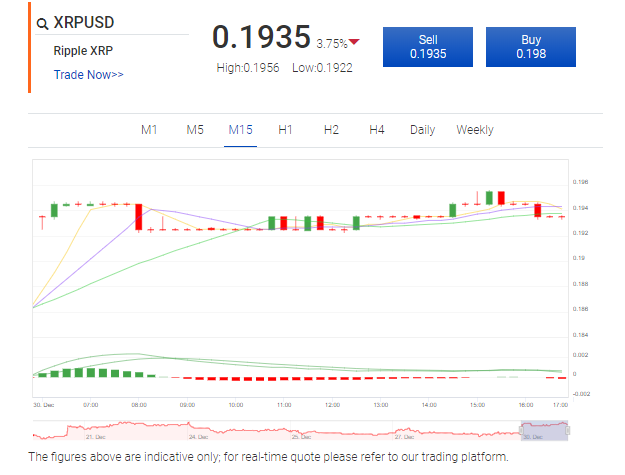Click the search magnifier icon beside XRPUSD

tap(42, 23)
